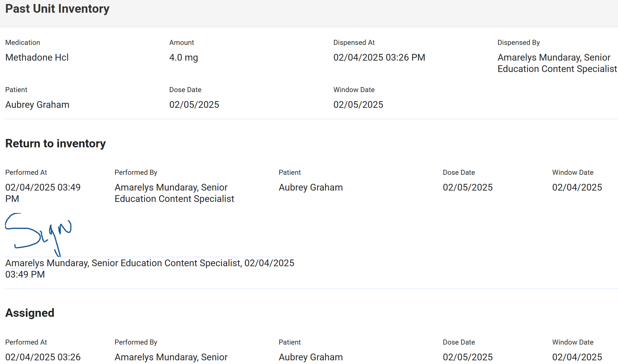This screenshot has width=618, height=364.
Task: Click Aubrey Graham under the top Patient label
Action: click(37, 105)
